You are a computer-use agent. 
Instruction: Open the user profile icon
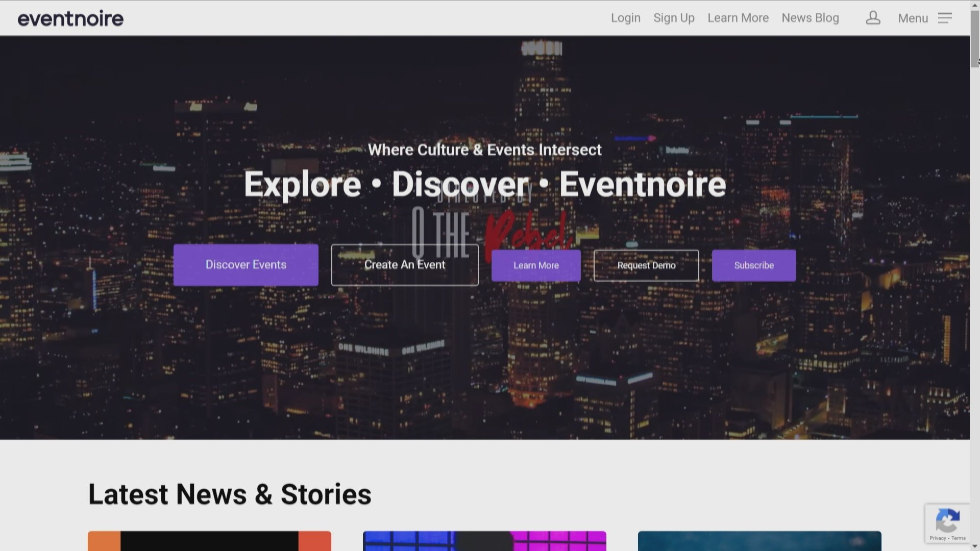[873, 18]
